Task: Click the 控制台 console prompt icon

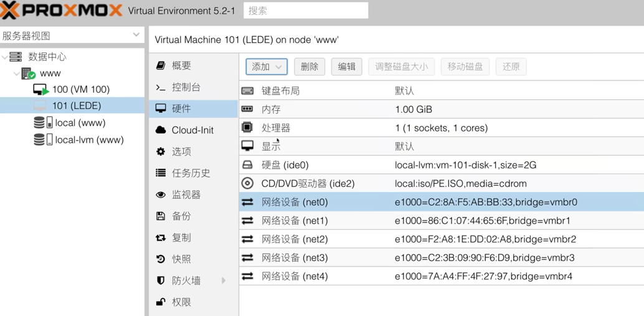Action: pos(161,87)
